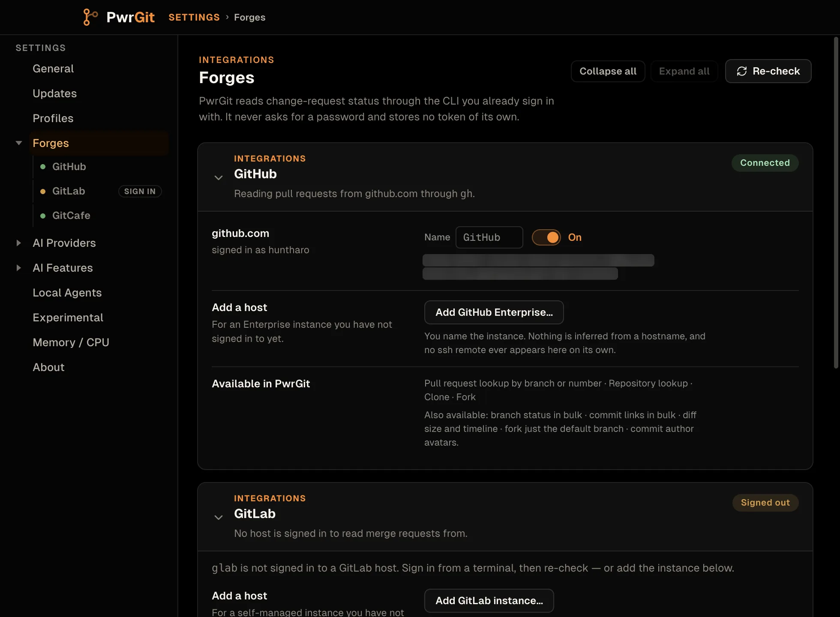Click Add GitHub Enterprise… button

pyautogui.click(x=494, y=312)
